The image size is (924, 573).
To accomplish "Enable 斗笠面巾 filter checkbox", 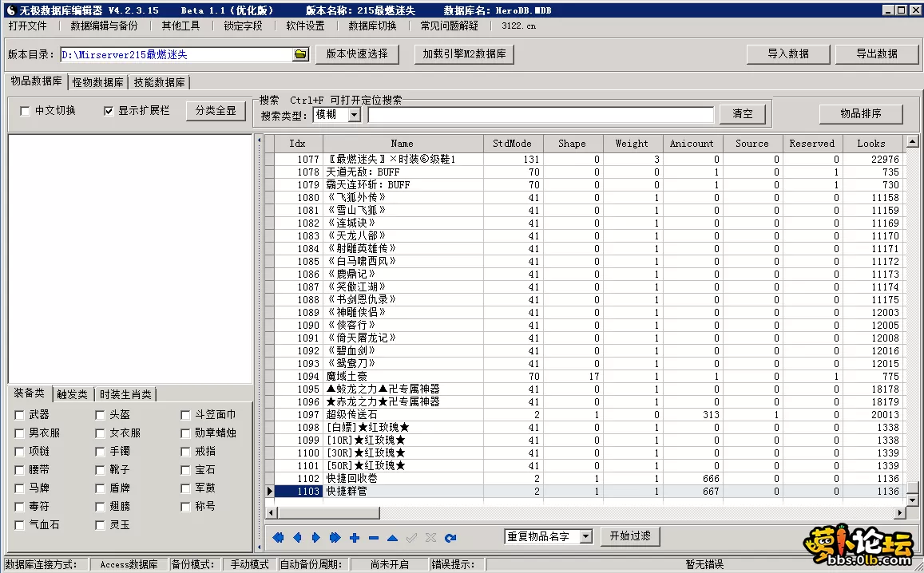I will point(185,415).
